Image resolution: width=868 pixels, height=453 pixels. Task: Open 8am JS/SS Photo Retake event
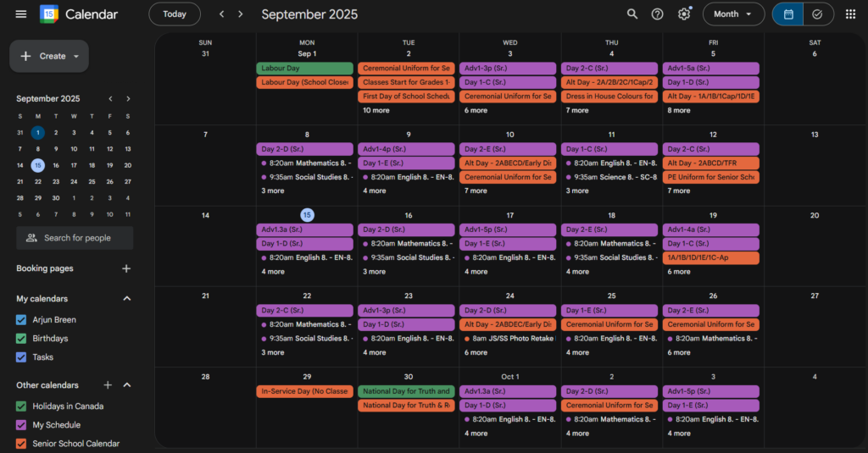coord(508,339)
